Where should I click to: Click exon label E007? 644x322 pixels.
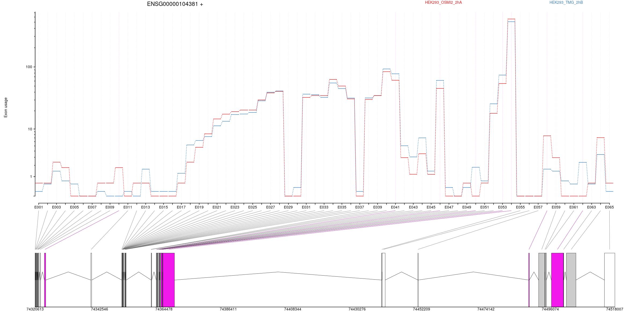pyautogui.click(x=92, y=207)
